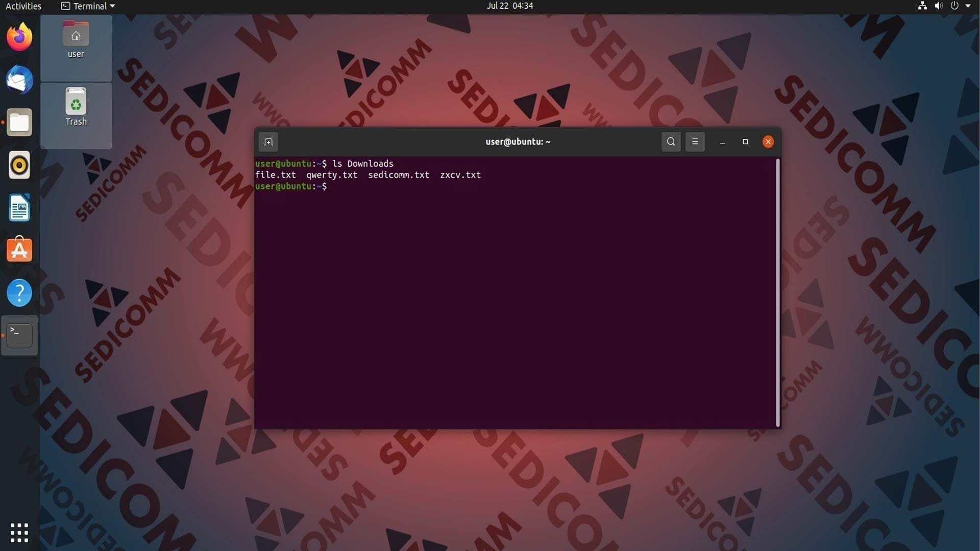The width and height of the screenshot is (980, 551).
Task: Click zxcv.txt in terminal output
Action: [x=460, y=175]
